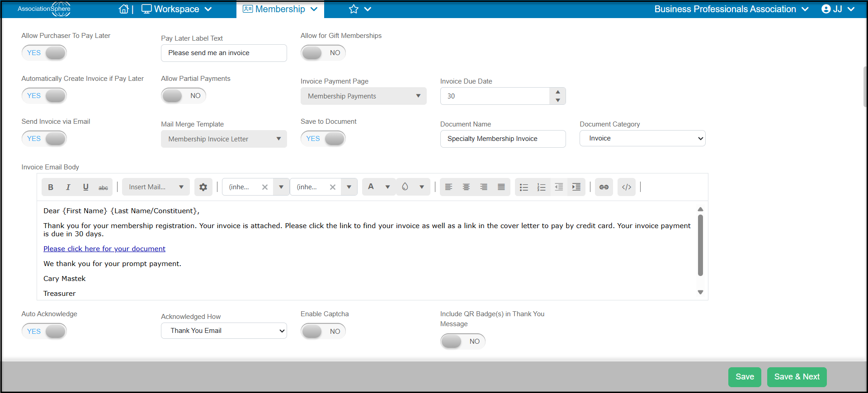Open Business Professionals Association menu
The width and height of the screenshot is (868, 393).
click(x=731, y=9)
